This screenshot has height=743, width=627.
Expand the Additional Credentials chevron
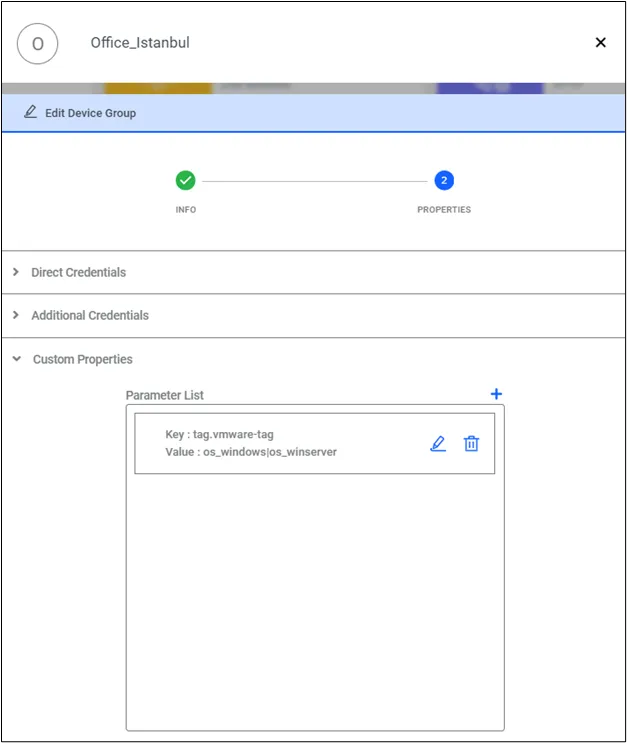pos(16,315)
